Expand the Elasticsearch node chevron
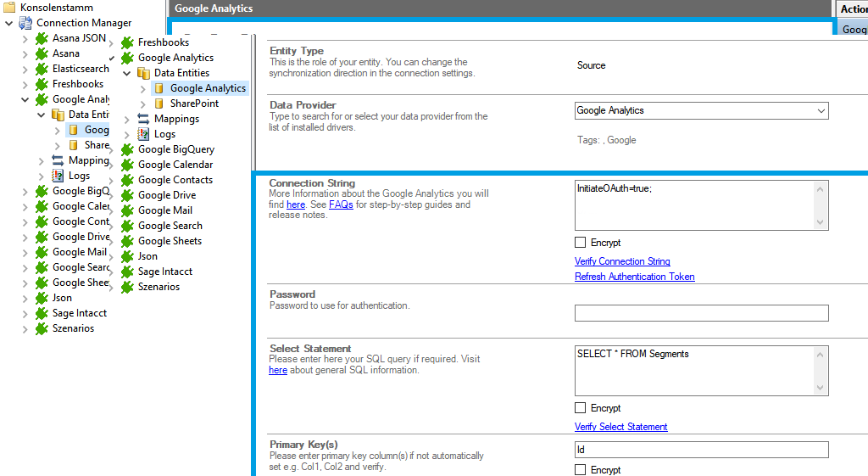 point(25,70)
